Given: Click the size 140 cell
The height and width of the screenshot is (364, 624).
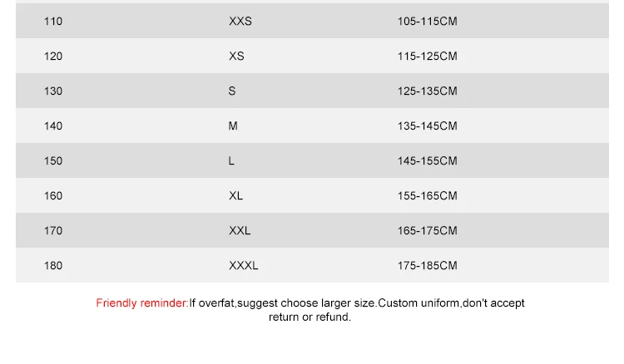Looking at the screenshot, I should click(x=53, y=126).
